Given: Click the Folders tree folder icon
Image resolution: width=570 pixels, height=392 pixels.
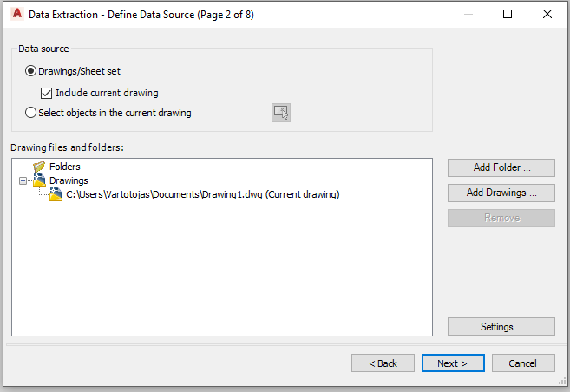Looking at the screenshot, I should [39, 167].
